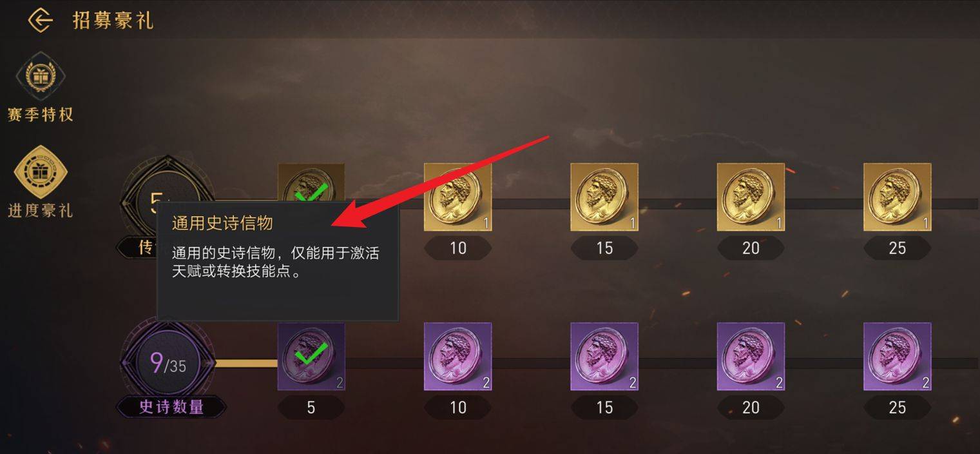The height and width of the screenshot is (454, 980).
Task: Go back using the arrow icon
Action: click(x=40, y=20)
